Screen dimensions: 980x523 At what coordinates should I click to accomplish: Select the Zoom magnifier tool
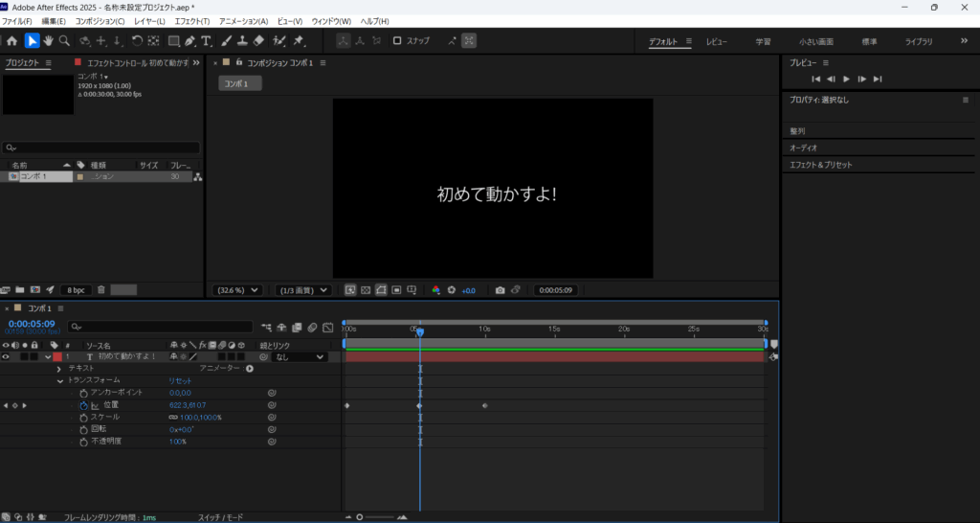click(64, 41)
